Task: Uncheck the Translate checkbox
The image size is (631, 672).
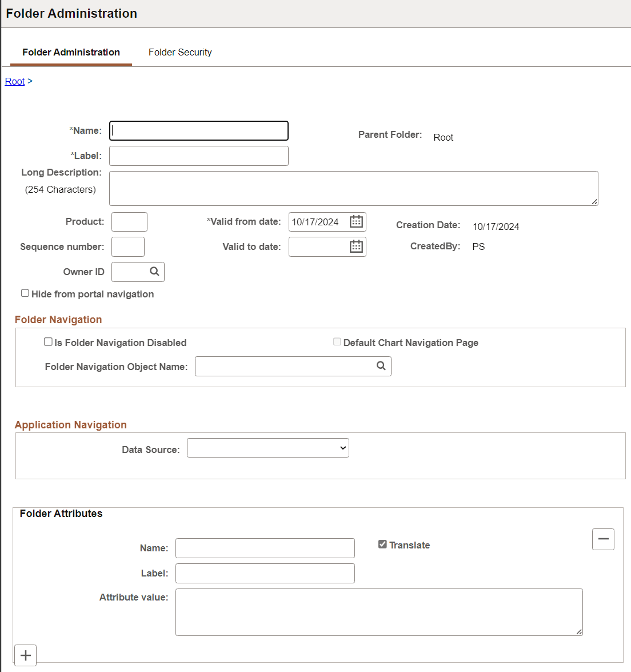Action: pyautogui.click(x=382, y=544)
